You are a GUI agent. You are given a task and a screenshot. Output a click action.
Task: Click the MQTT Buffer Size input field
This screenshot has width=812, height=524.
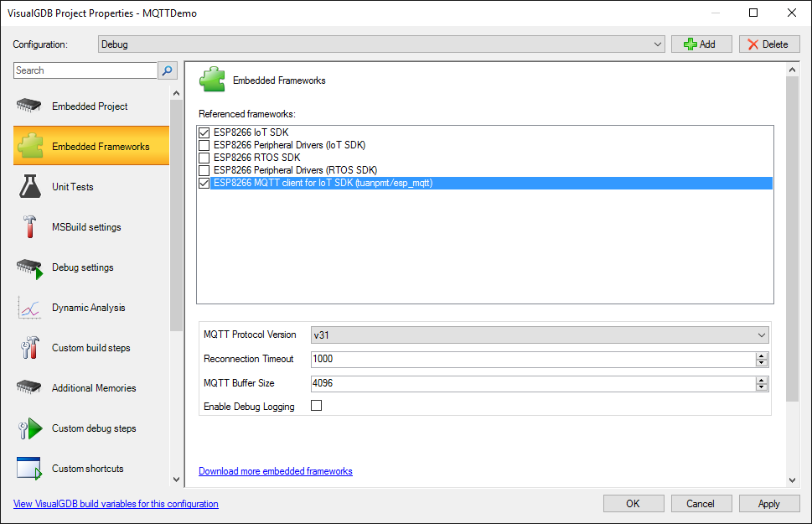[533, 383]
